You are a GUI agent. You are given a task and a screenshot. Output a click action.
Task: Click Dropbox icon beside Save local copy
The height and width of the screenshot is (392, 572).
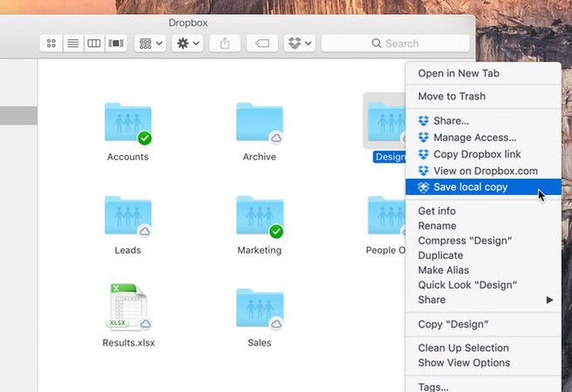coord(424,187)
